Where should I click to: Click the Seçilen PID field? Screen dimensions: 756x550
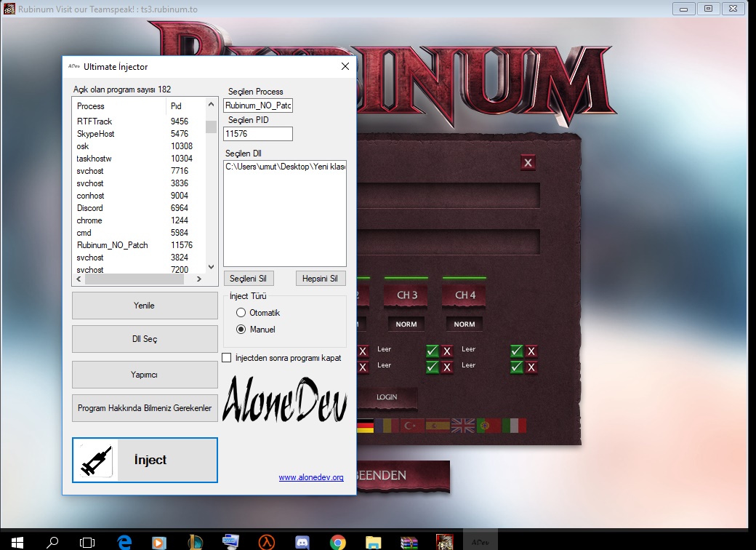(x=258, y=134)
